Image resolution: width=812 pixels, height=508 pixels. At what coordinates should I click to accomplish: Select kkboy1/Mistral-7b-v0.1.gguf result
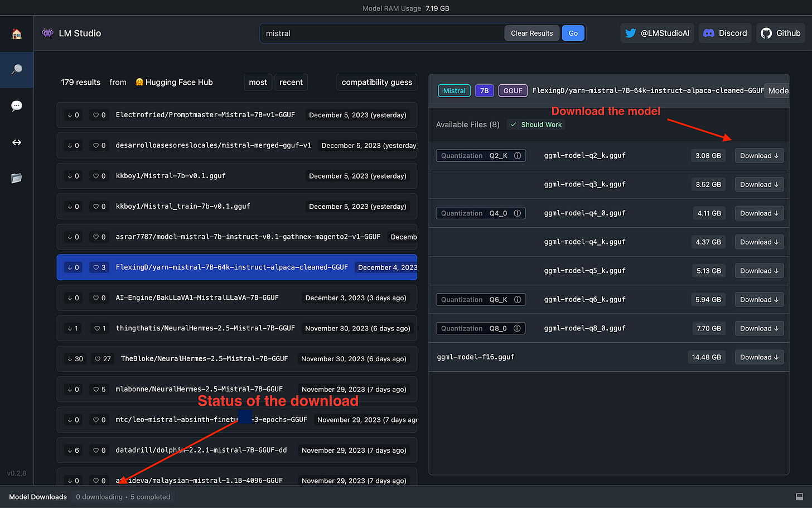click(237, 176)
